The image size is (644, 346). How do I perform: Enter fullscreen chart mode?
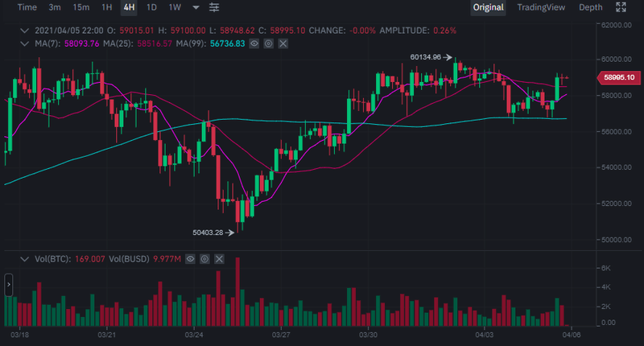[x=621, y=7]
